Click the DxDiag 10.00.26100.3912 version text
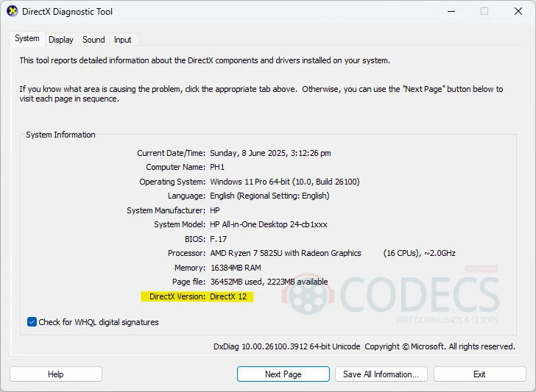The width and height of the screenshot is (536, 392). (x=287, y=346)
